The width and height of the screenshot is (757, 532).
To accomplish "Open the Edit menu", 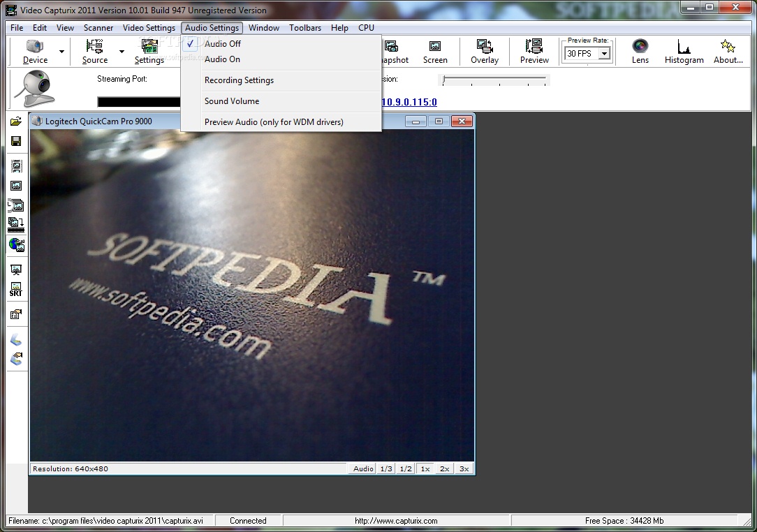I will (x=40, y=27).
